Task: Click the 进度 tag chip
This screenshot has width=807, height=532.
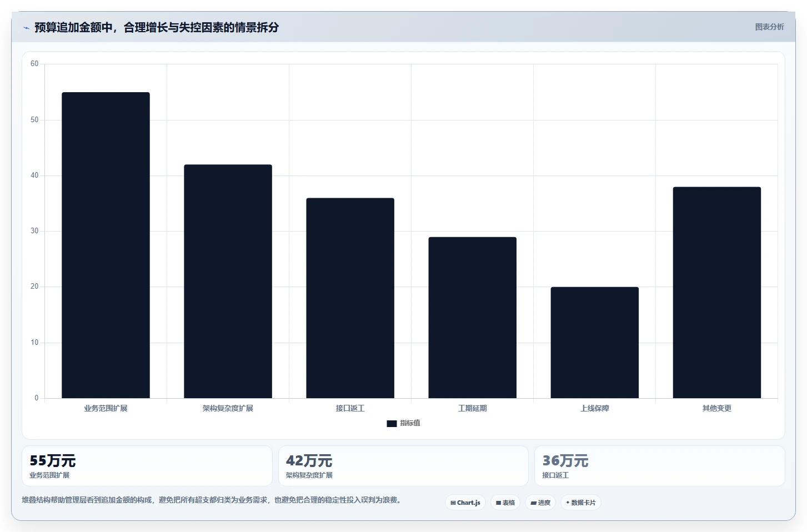Action: (540, 503)
